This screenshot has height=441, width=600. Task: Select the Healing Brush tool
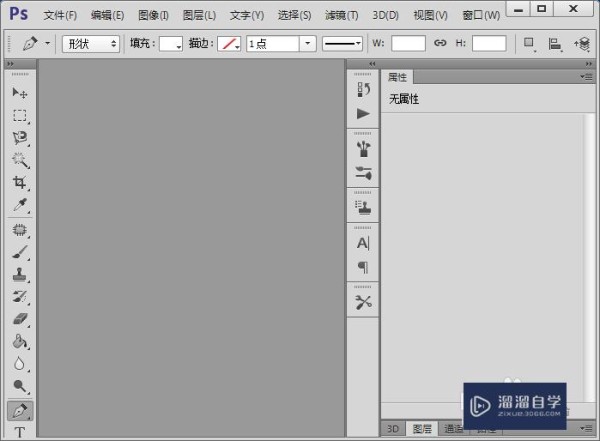tap(20, 230)
